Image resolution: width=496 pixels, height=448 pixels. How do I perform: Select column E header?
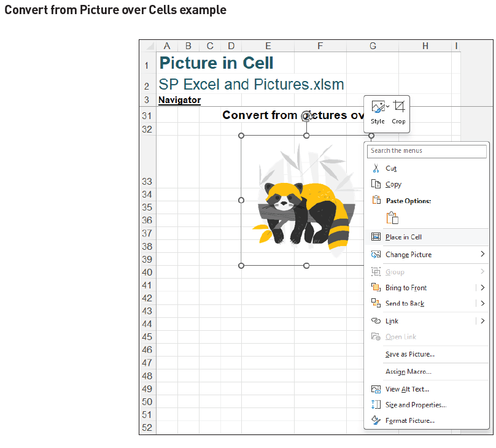pos(267,45)
